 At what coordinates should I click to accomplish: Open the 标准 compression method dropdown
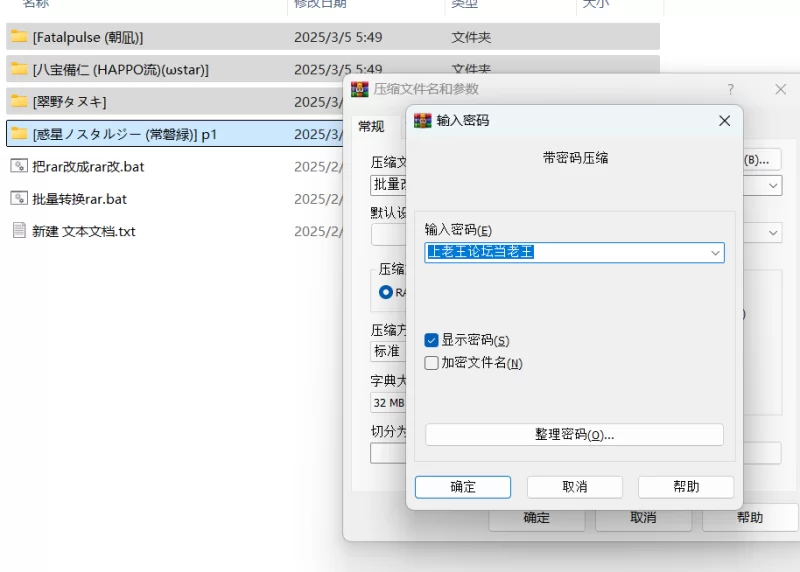coord(388,351)
